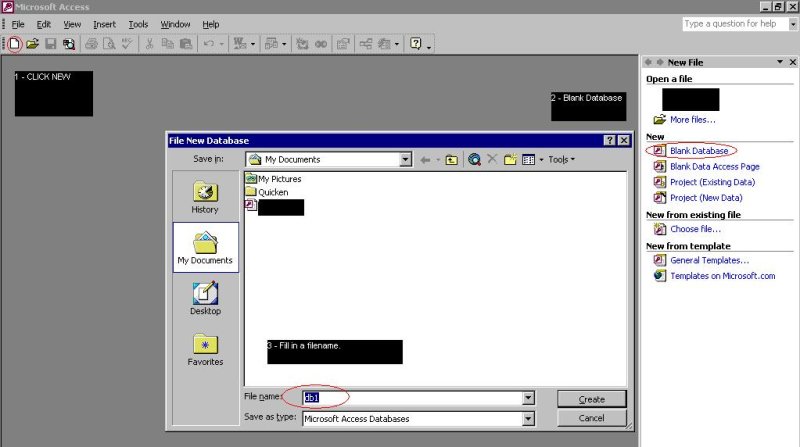The width and height of the screenshot is (800, 447).
Task: Click the Search toolbar icon
Action: [x=68, y=44]
